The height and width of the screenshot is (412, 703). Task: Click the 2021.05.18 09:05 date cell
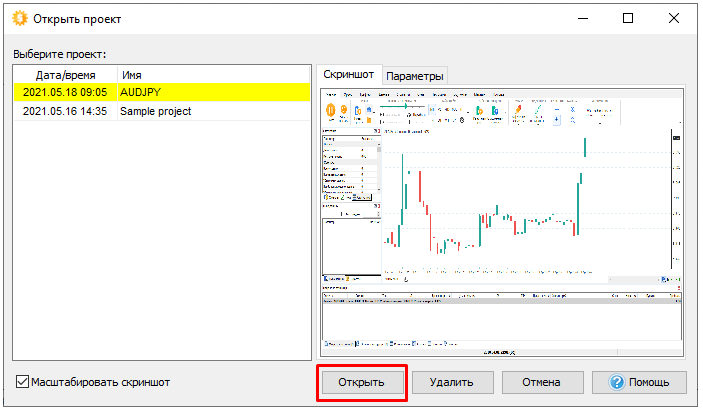tap(64, 92)
